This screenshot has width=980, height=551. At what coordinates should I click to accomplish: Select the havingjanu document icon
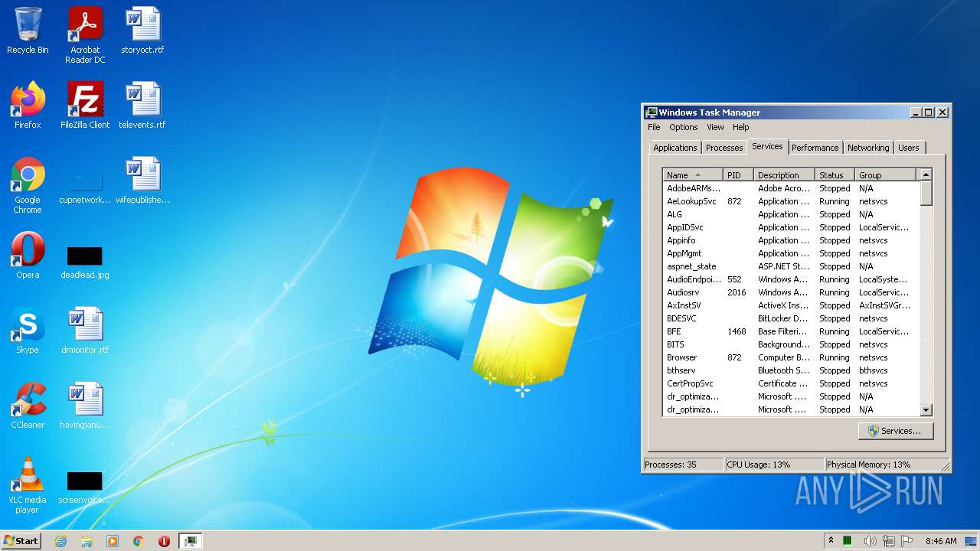(x=85, y=406)
